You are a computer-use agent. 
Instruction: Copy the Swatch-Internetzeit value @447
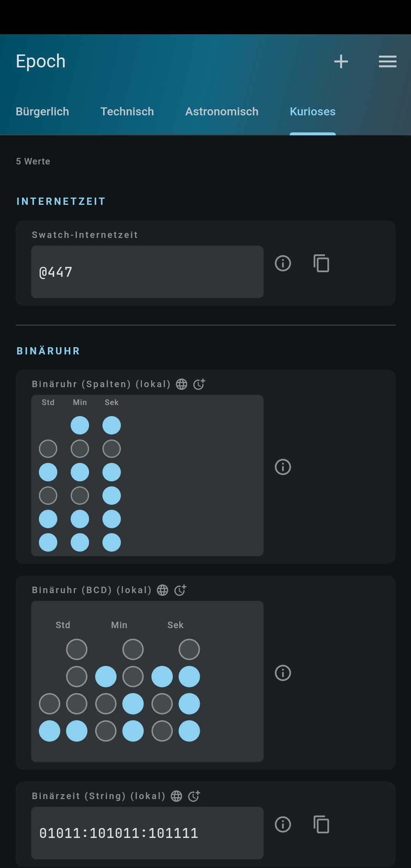[x=321, y=263]
